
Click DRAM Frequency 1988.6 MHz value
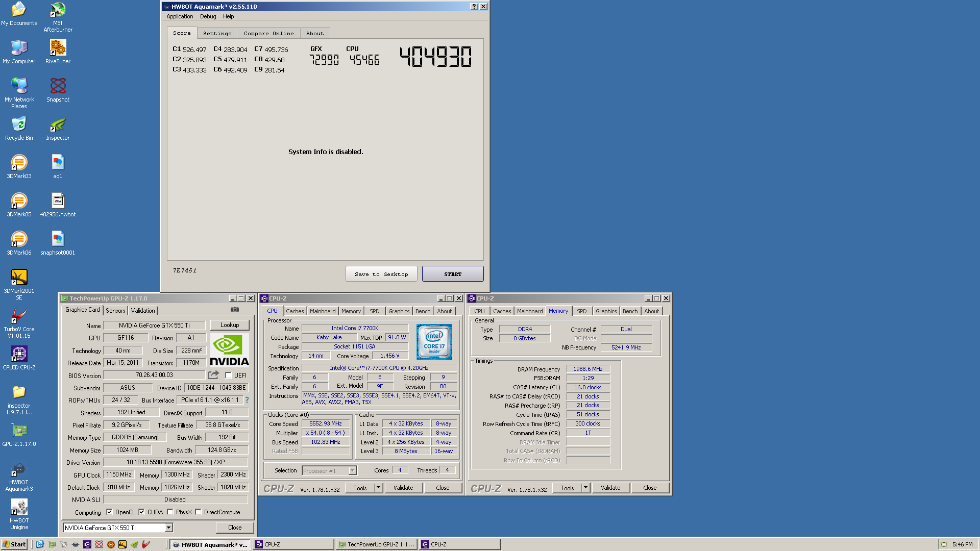coord(588,369)
